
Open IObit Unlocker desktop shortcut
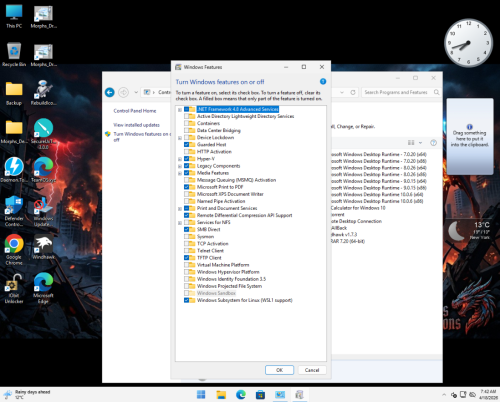click(14, 288)
